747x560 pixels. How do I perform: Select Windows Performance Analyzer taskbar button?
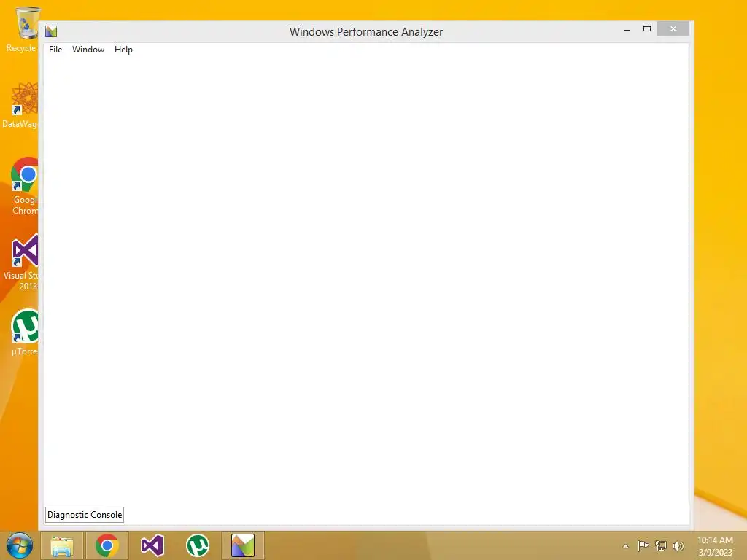pyautogui.click(x=243, y=545)
